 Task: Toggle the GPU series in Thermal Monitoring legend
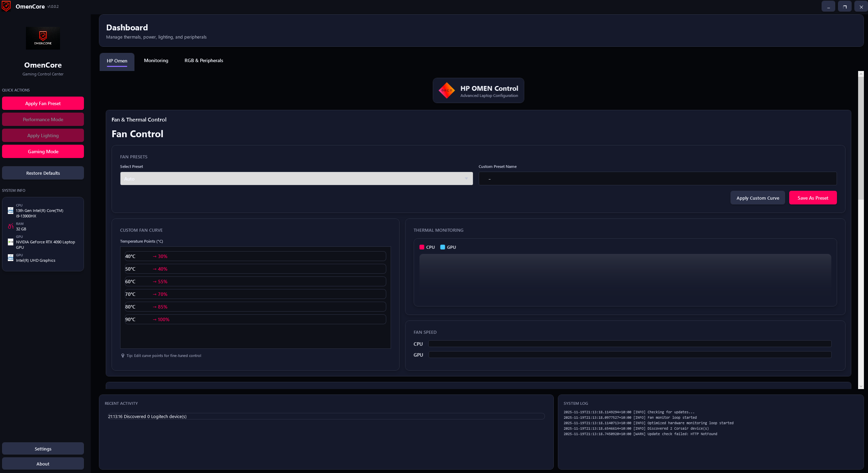448,247
